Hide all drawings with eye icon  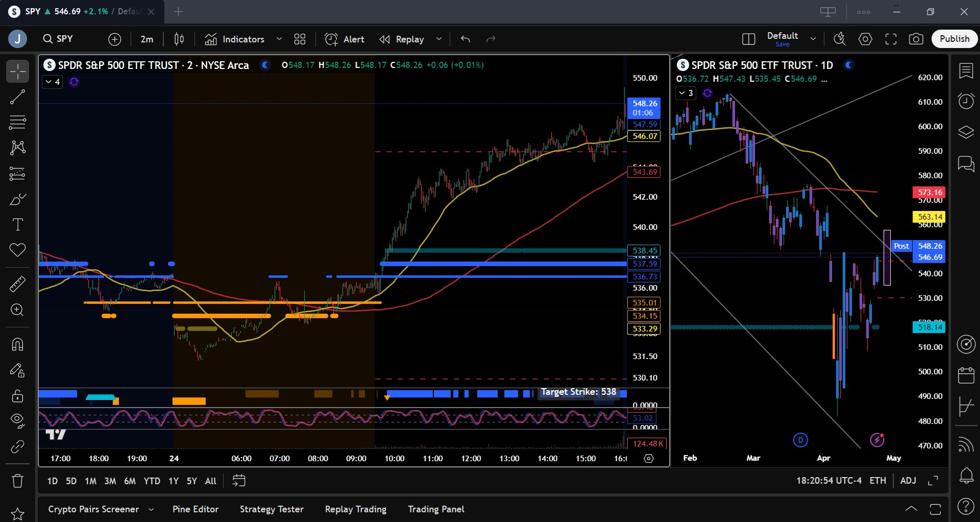pos(17,420)
